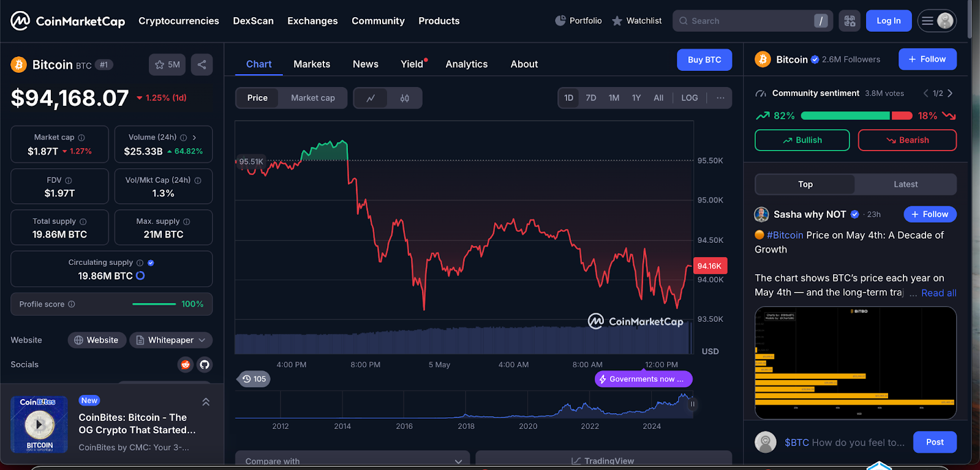
Task: Open the Community menu
Action: pos(378,21)
